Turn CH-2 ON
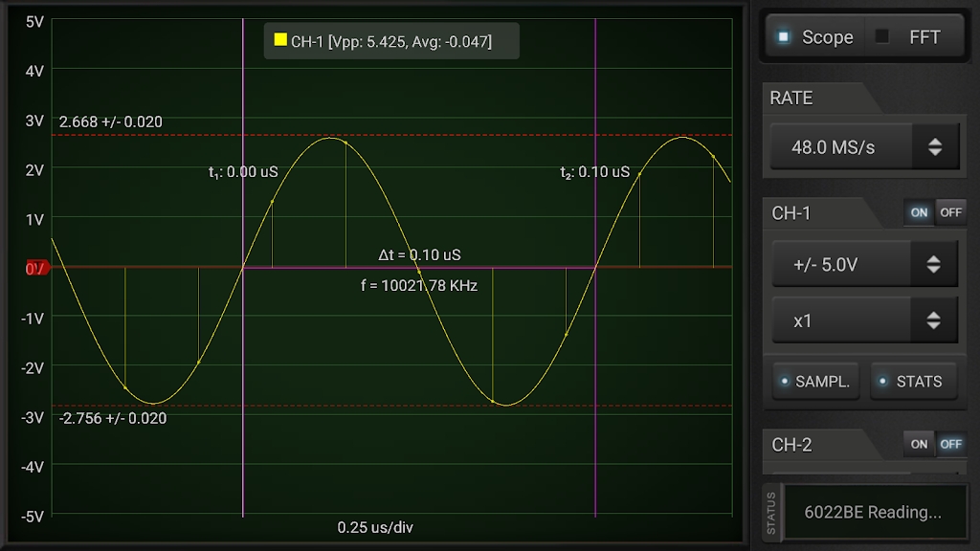Screen dimensions: 980x551 [x=919, y=444]
